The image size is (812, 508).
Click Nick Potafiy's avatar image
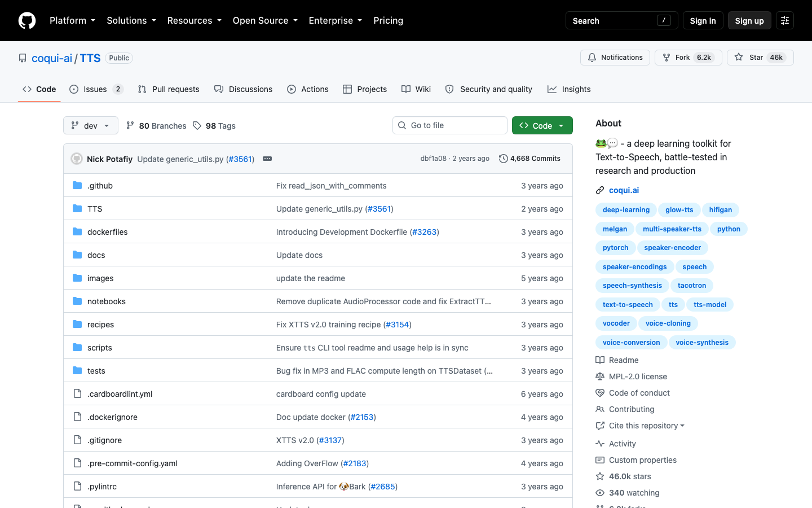tap(77, 159)
